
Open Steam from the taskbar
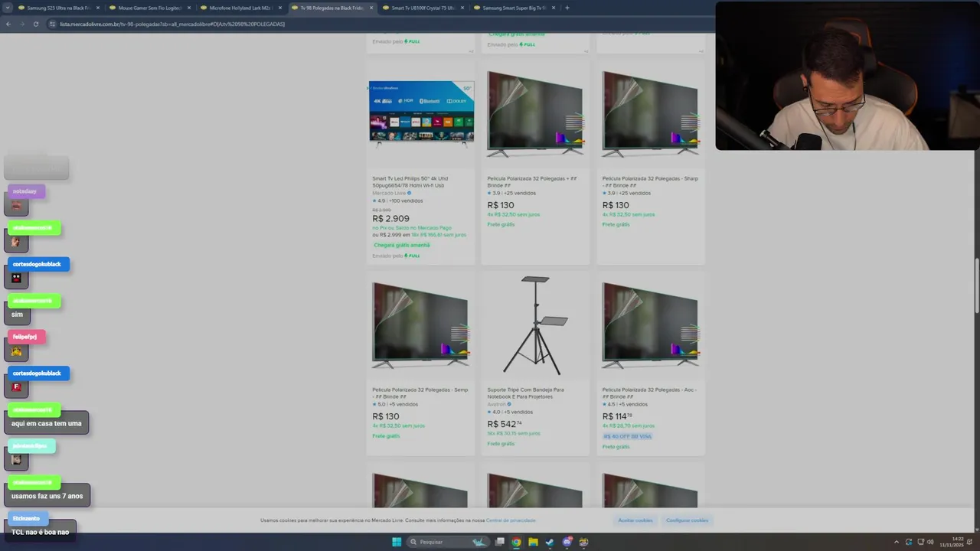[550, 542]
